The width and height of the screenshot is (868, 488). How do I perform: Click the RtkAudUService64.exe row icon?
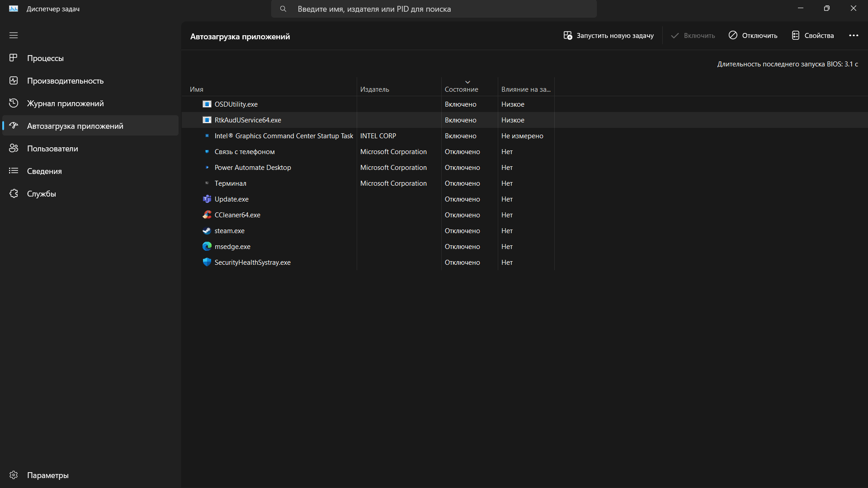(x=207, y=120)
